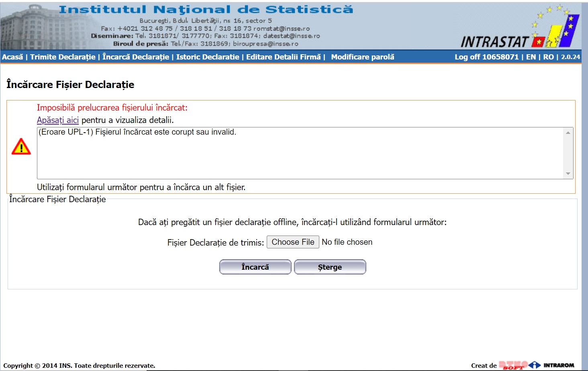Click the DTMO Soft logo in the footer
The width and height of the screenshot is (588, 371).
(513, 365)
